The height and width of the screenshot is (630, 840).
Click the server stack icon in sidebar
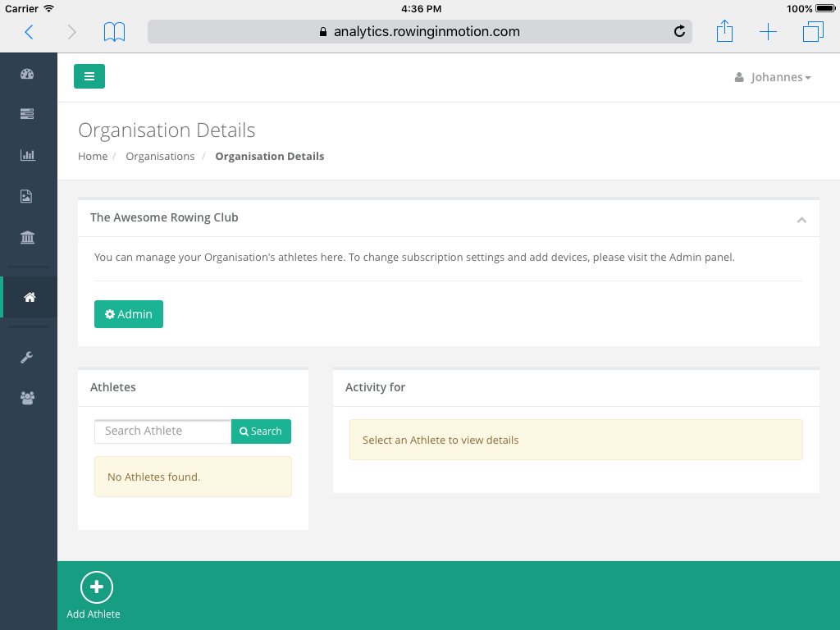(x=27, y=114)
